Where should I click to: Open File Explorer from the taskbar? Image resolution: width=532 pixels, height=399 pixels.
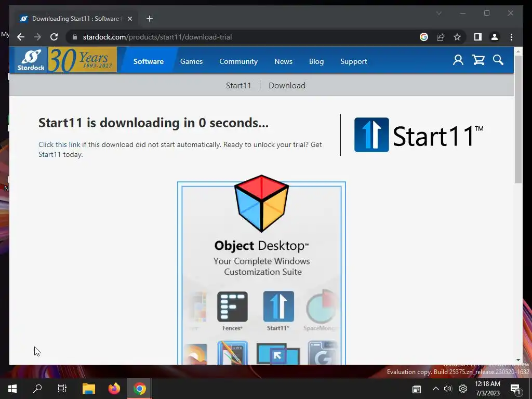point(89,389)
